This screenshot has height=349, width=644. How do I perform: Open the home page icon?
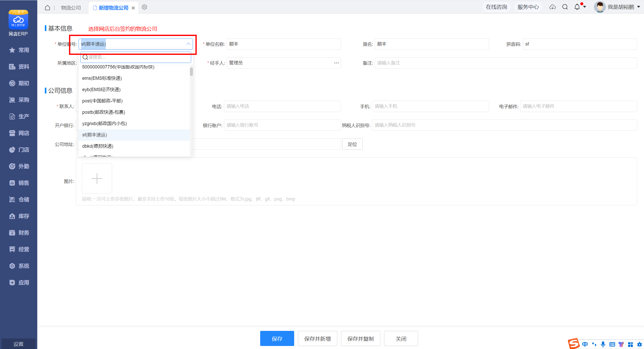[x=47, y=8]
